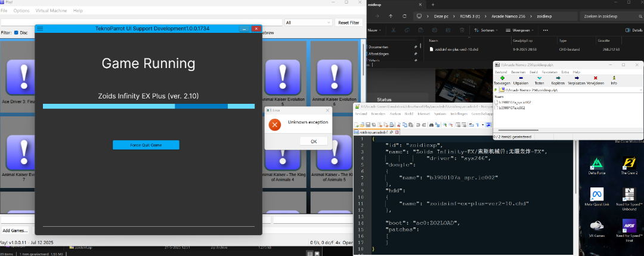
Task: Click the TeknoParrot game loading progress bar
Action: 148,106
